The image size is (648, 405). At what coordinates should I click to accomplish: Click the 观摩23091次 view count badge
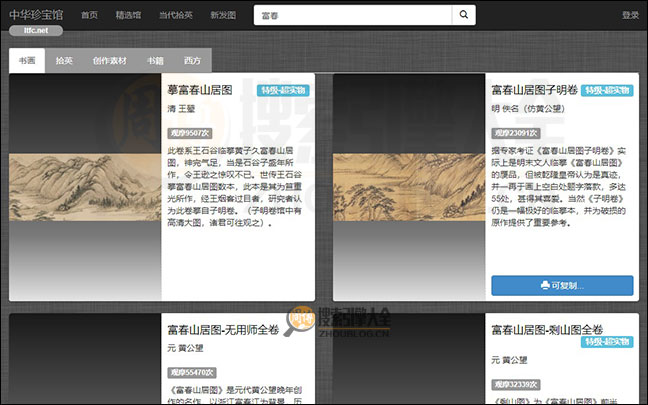pyautogui.click(x=516, y=133)
